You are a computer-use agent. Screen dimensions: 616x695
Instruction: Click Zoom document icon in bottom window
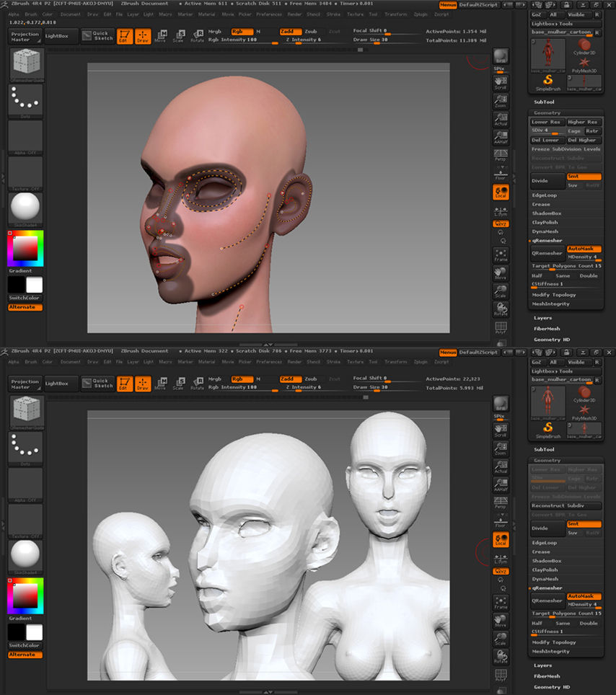tap(501, 449)
